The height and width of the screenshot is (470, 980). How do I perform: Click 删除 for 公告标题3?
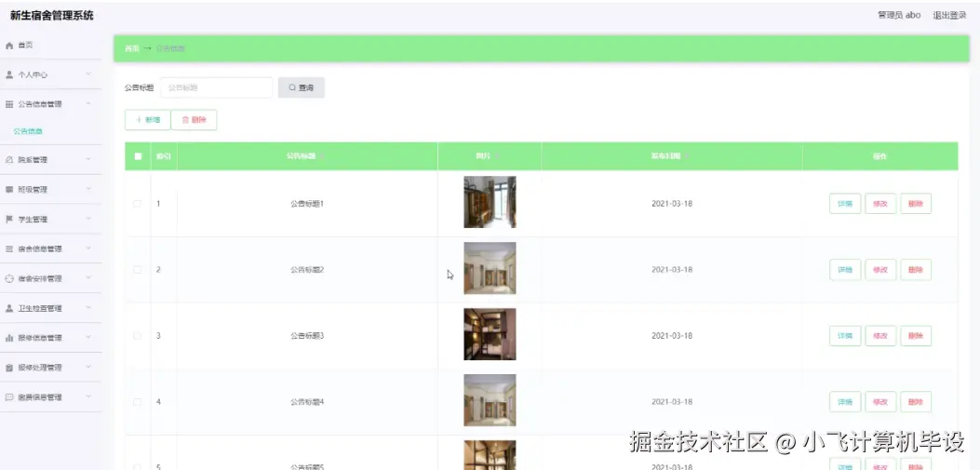[916, 336]
